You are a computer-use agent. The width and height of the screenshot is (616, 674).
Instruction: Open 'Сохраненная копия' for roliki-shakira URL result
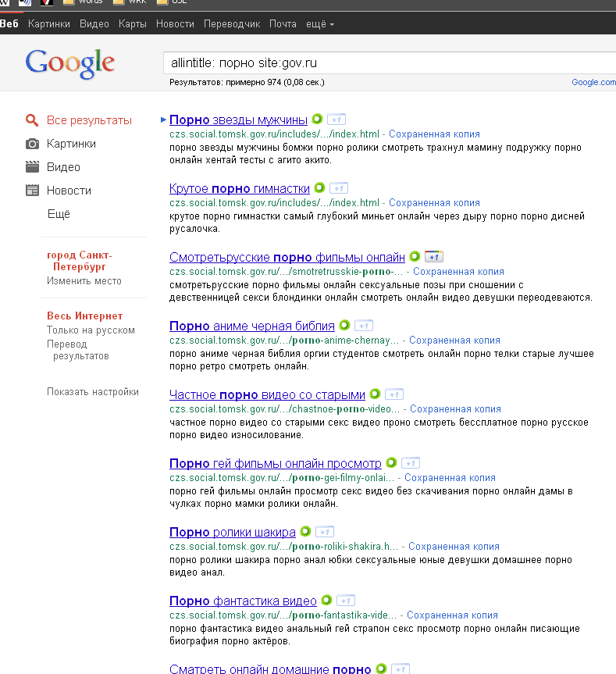click(x=454, y=547)
